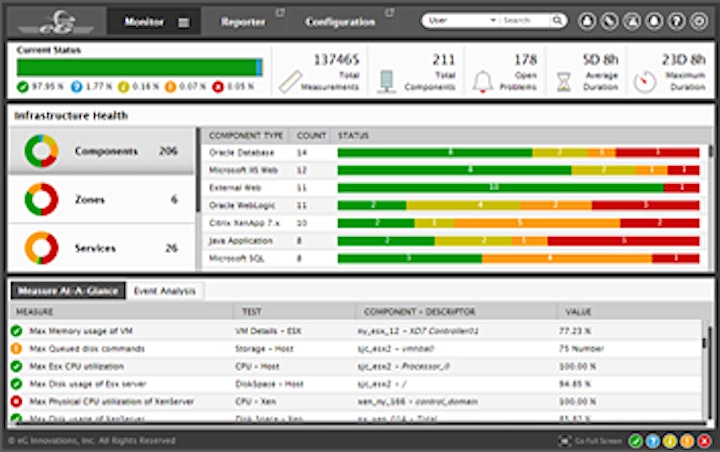Screen dimensions: 720x452
Task: Switch to the Event Analysis tab
Action: pos(164,291)
